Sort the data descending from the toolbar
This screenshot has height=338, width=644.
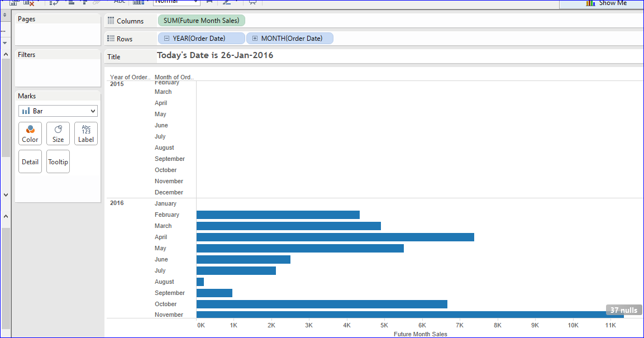[84, 3]
